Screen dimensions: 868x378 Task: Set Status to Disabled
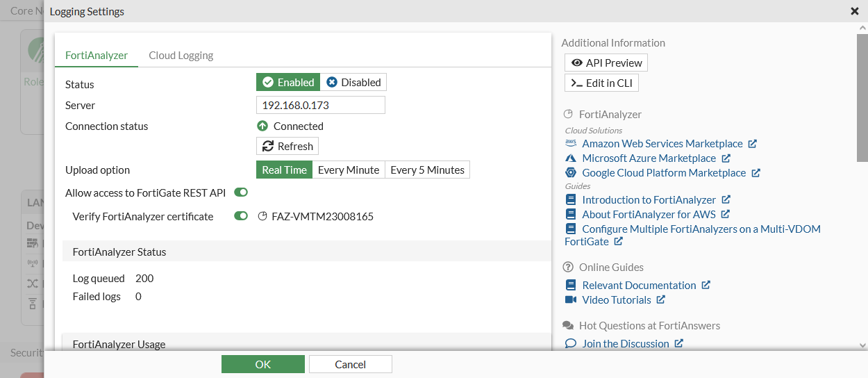pyautogui.click(x=353, y=82)
